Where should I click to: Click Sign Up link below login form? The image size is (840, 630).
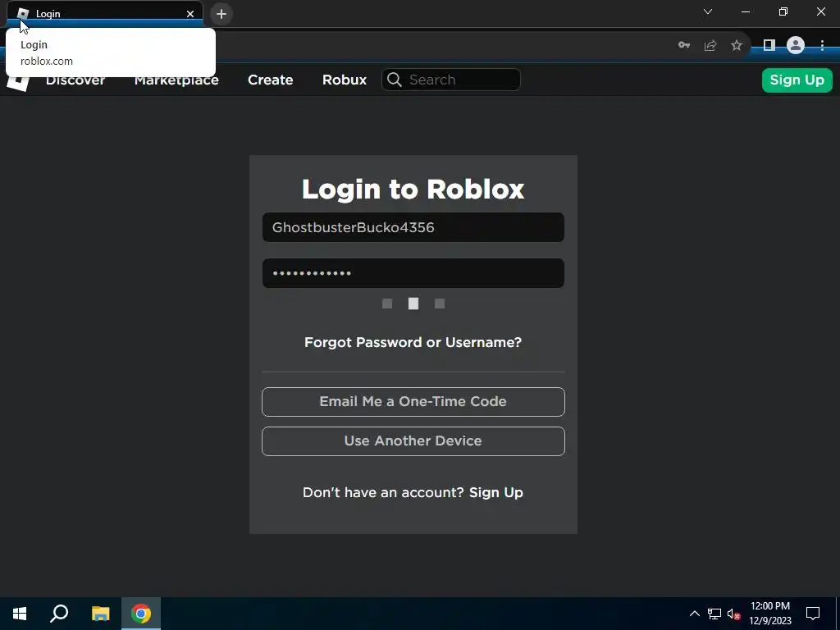pyautogui.click(x=496, y=492)
